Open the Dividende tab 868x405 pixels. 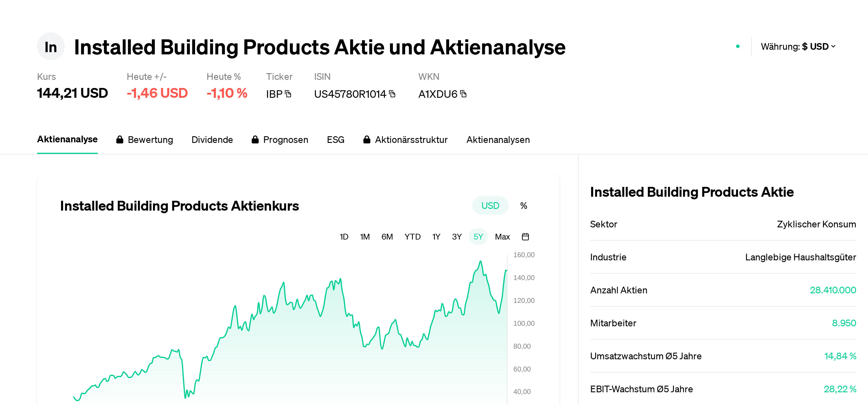click(x=212, y=140)
